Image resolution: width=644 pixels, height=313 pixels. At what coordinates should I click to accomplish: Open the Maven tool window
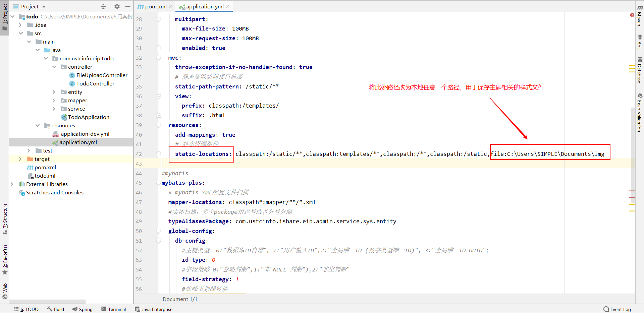click(640, 15)
